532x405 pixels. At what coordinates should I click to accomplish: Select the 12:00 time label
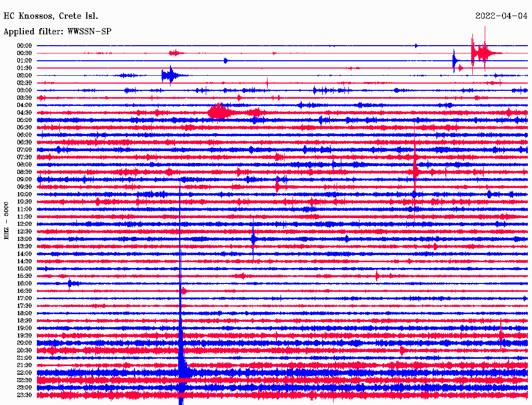click(24, 224)
